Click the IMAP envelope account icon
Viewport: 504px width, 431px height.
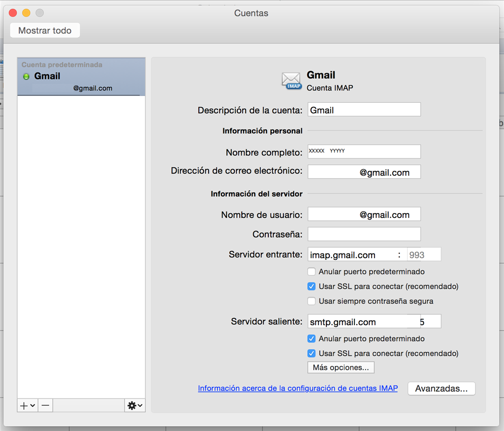coord(291,81)
